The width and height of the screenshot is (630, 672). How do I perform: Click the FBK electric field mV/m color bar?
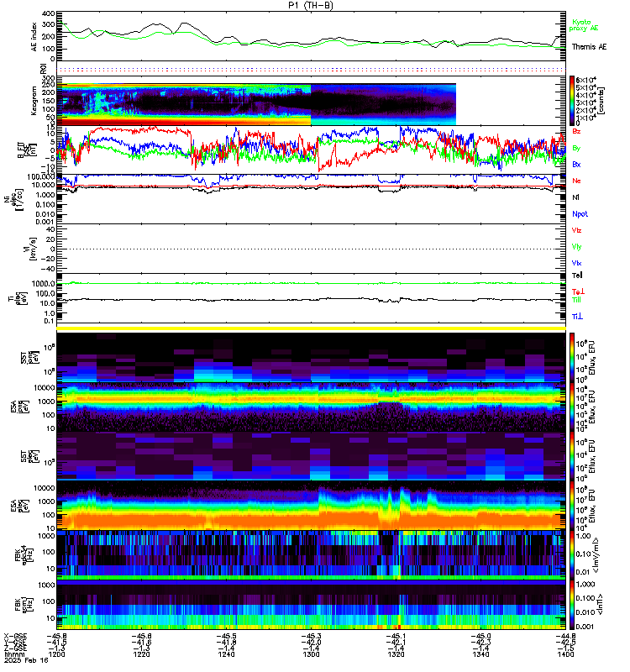pos(572,554)
